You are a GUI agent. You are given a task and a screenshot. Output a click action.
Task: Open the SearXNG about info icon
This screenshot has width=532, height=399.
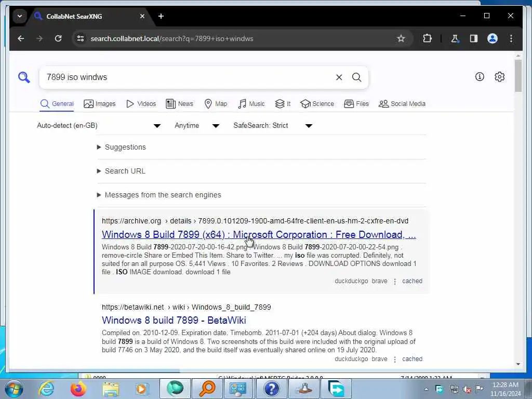click(480, 77)
